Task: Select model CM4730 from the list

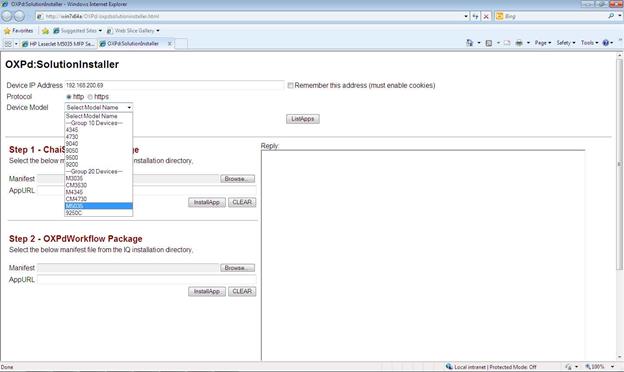Action: point(98,199)
